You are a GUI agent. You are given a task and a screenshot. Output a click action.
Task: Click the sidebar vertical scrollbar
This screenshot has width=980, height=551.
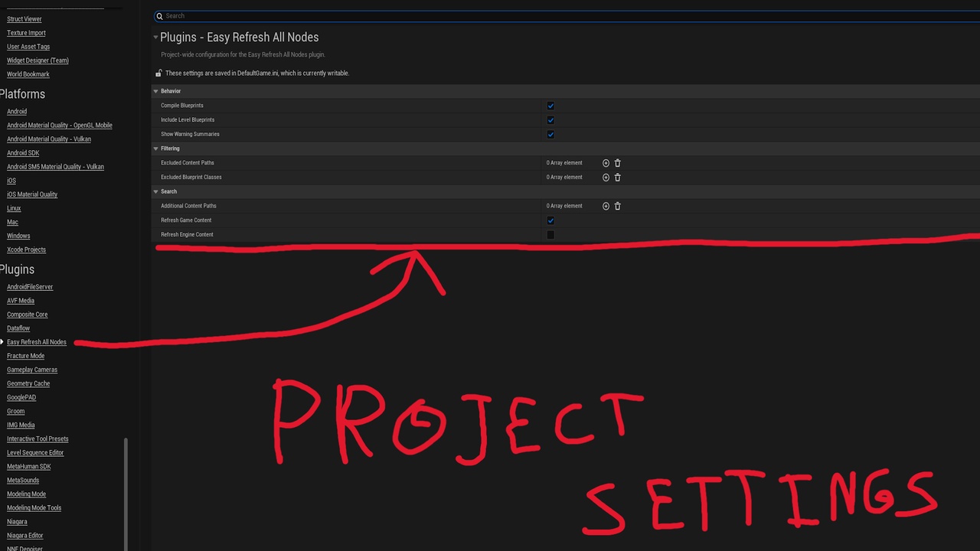126,494
